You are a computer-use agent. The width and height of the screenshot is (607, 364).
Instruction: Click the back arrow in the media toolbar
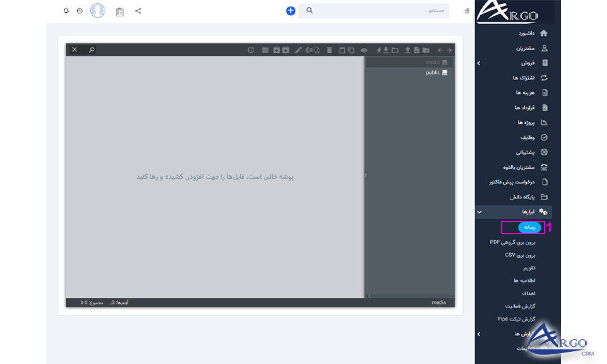coord(439,50)
